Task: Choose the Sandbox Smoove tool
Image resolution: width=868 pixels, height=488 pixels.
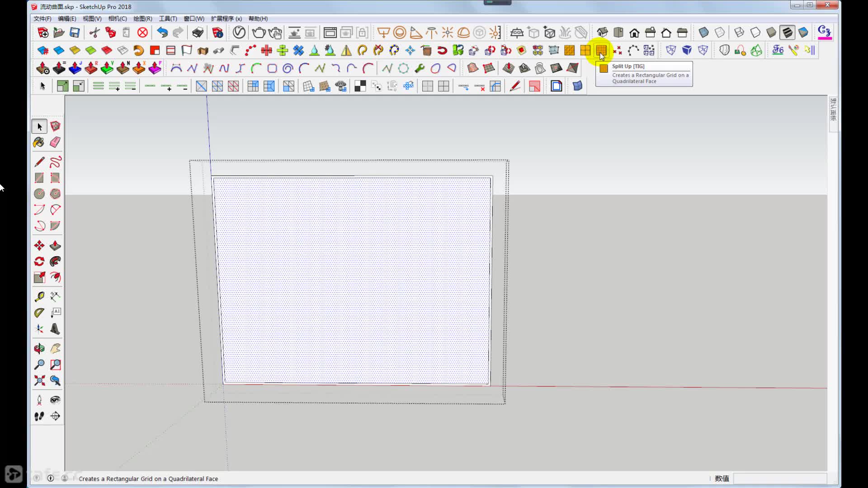Action: coord(508,68)
